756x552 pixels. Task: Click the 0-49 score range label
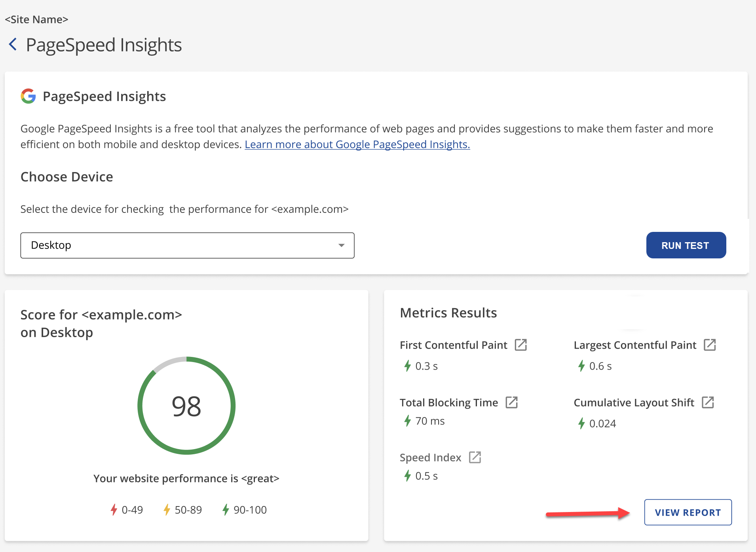pyautogui.click(x=132, y=510)
